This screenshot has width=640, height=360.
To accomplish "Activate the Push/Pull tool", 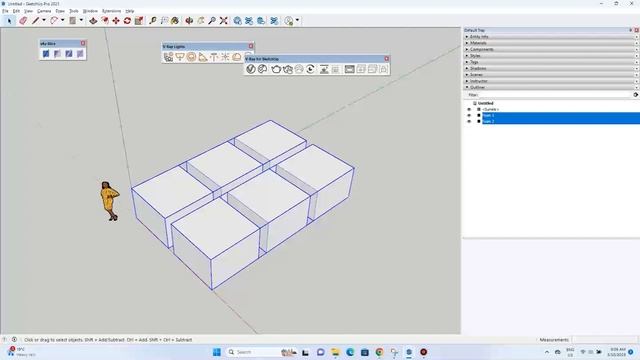I will pos(93,20).
